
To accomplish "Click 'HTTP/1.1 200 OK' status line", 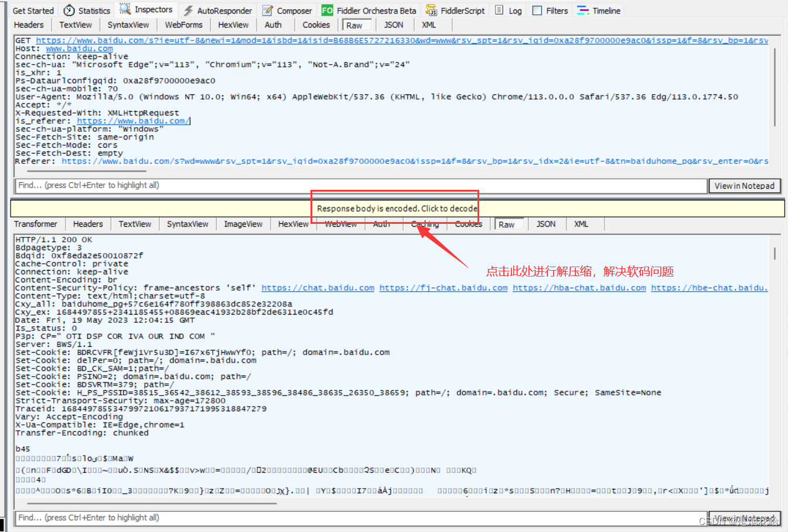I will tap(53, 240).
